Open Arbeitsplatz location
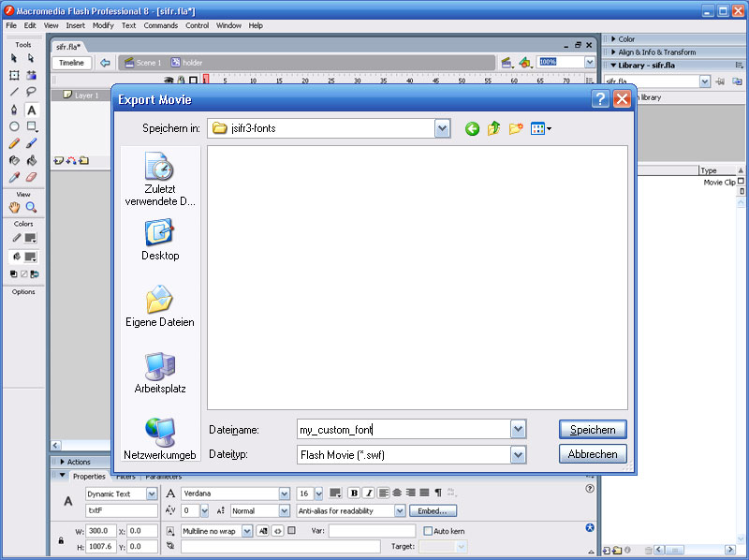749x560 pixels. point(160,373)
